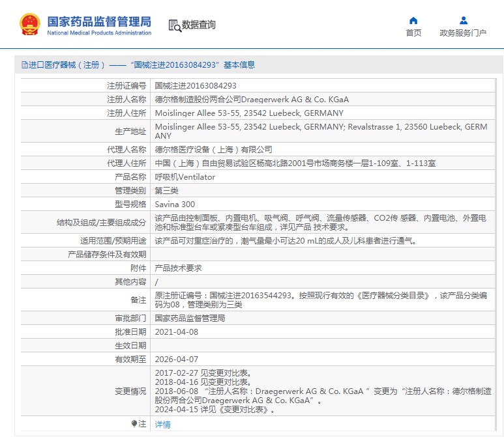Select the 产品技术要求 attachment value

click(x=178, y=268)
